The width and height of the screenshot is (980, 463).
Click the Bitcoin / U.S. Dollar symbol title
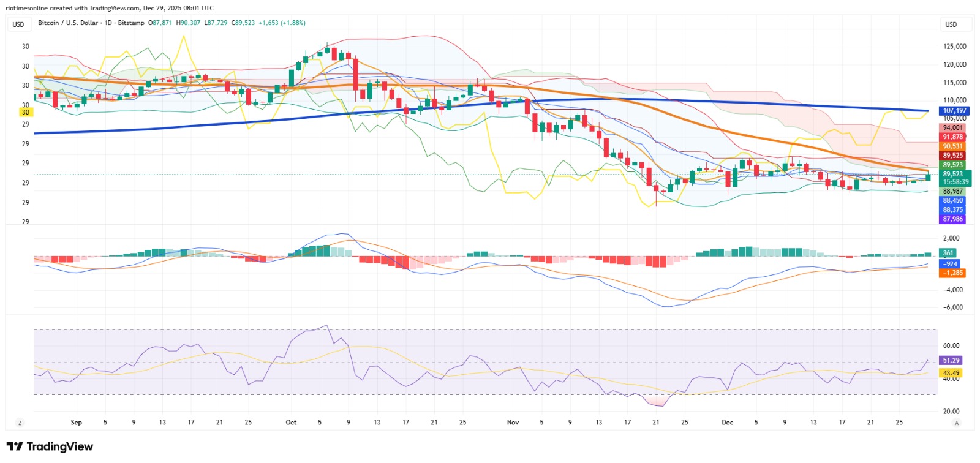point(68,23)
